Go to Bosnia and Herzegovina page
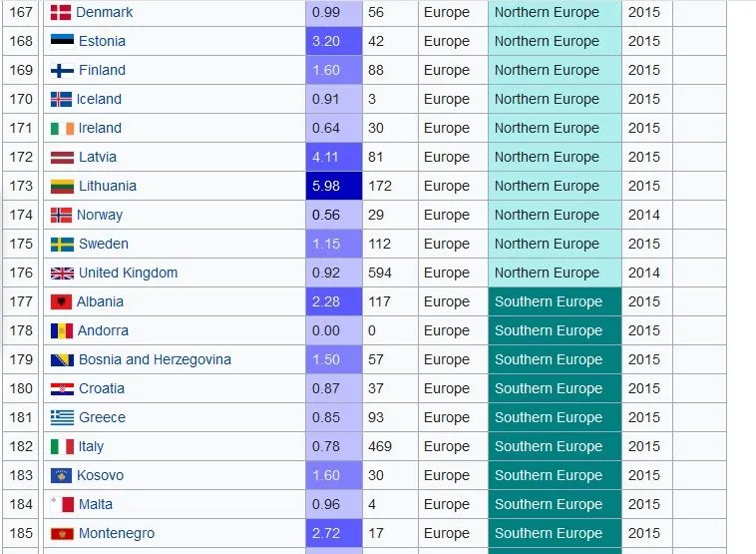The height and width of the screenshot is (554, 756). coord(155,360)
